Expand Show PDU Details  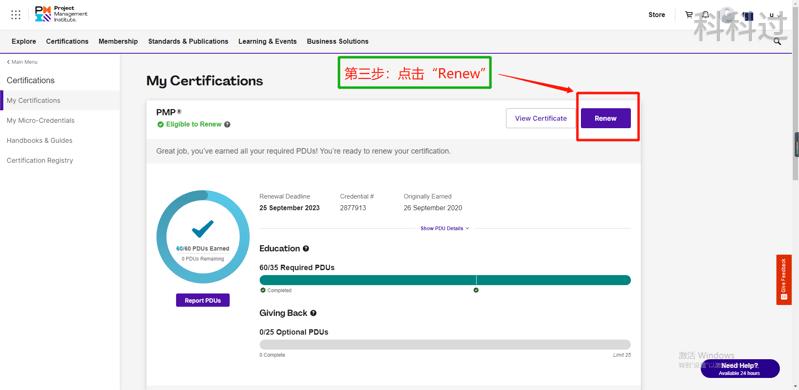[x=444, y=228]
